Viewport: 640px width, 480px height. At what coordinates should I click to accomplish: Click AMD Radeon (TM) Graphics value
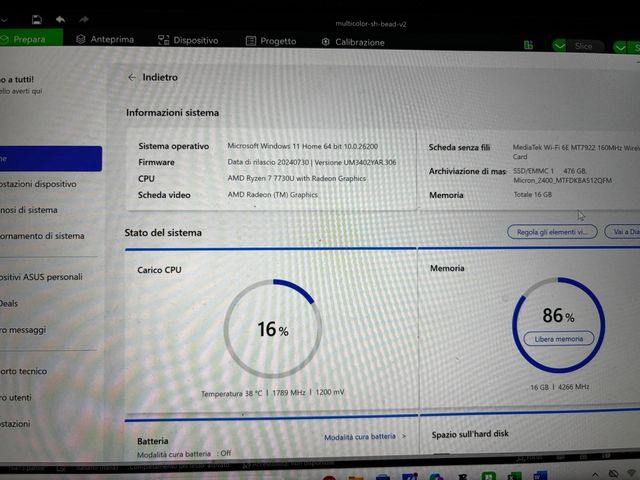click(x=272, y=195)
